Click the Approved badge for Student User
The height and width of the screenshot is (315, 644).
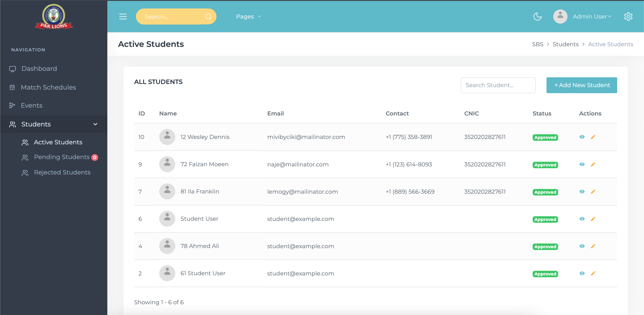click(x=545, y=219)
